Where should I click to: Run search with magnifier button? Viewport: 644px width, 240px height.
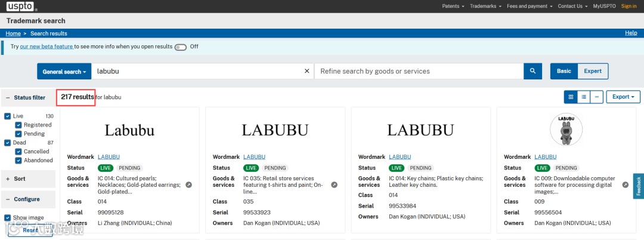[x=532, y=71]
